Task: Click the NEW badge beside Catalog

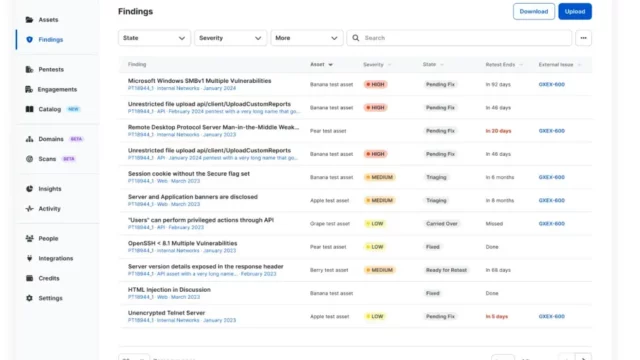Action: point(73,109)
